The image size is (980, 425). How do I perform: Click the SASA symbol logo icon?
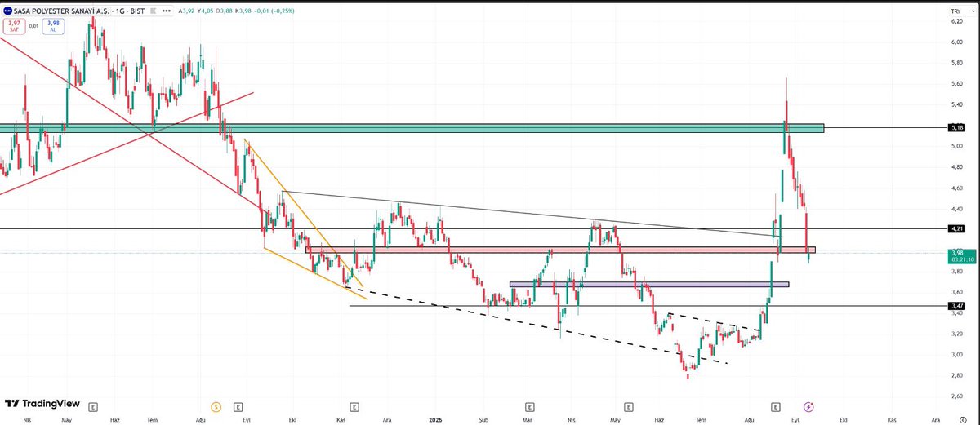[x=7, y=11]
